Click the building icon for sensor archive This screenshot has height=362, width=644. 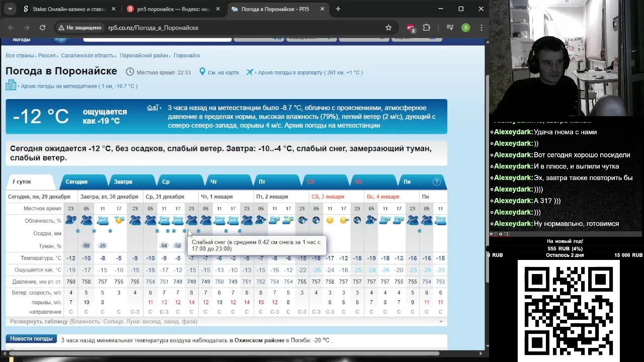11,85
